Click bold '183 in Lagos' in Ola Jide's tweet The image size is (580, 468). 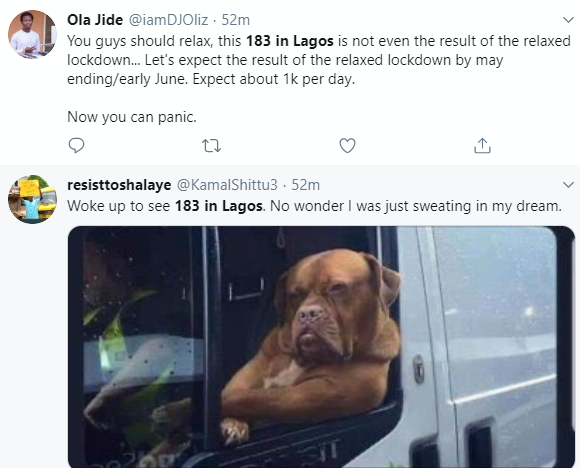(x=290, y=41)
